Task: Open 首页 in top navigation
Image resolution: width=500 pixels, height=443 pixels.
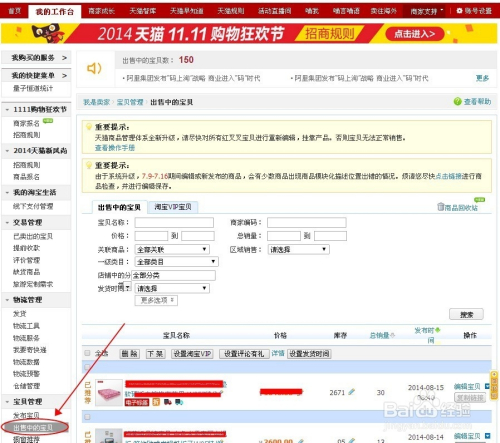Action: tap(14, 11)
